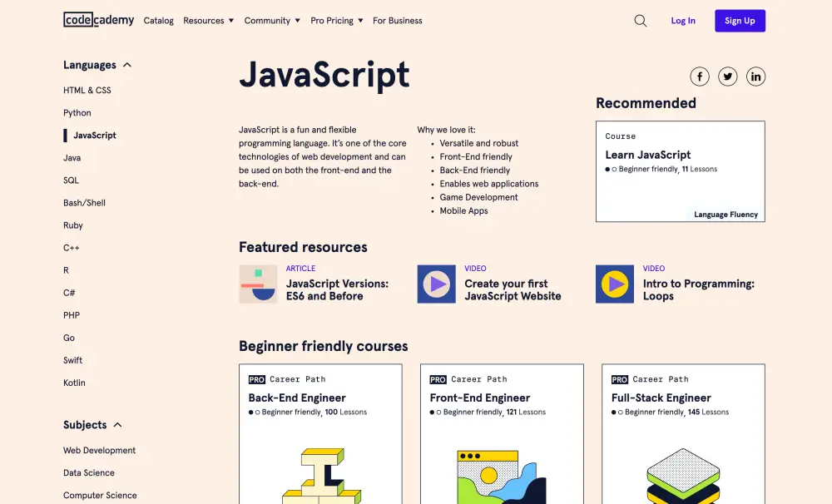This screenshot has height=504, width=832.
Task: Click the Log In link
Action: [682, 20]
